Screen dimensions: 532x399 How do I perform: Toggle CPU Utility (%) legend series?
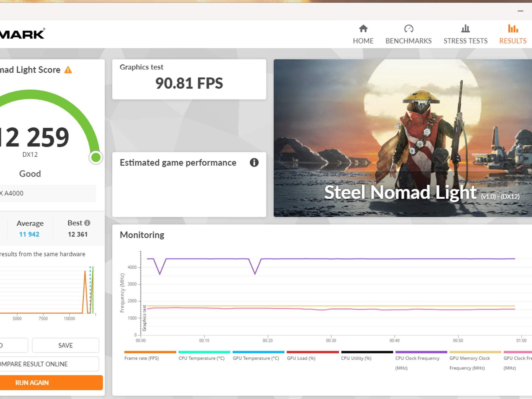click(367, 356)
